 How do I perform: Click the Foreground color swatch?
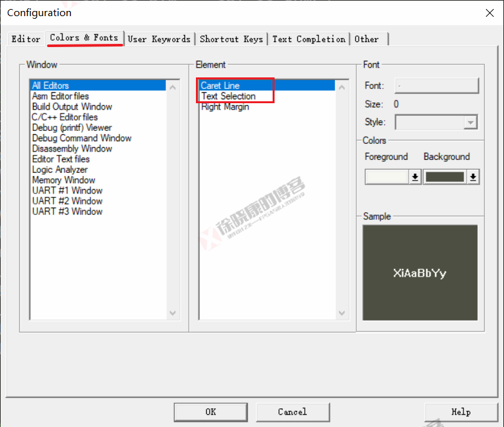[387, 177]
